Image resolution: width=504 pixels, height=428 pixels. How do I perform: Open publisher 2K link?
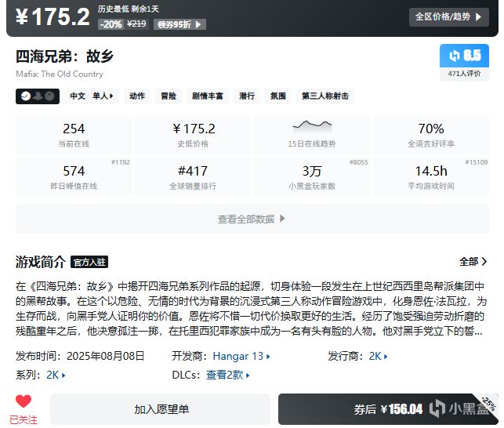click(378, 357)
